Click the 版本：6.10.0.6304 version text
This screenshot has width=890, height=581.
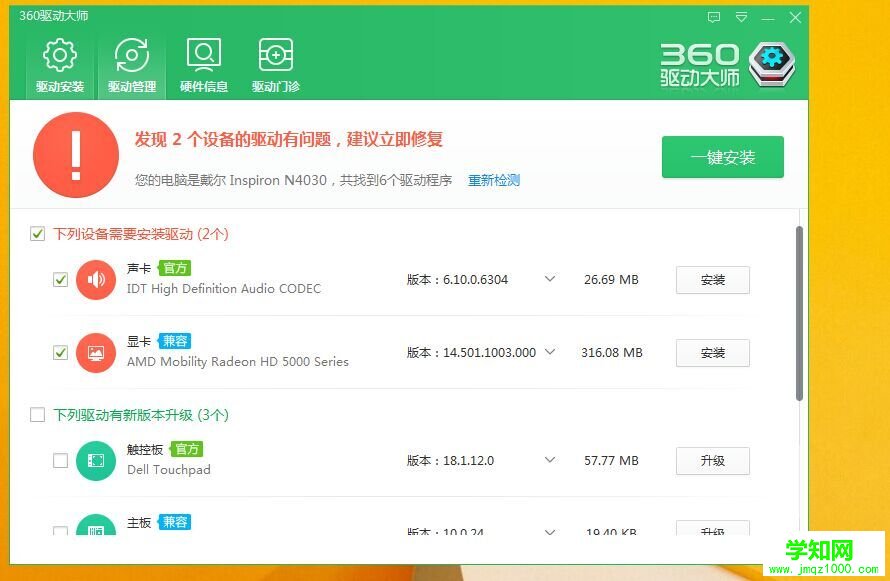coord(457,280)
